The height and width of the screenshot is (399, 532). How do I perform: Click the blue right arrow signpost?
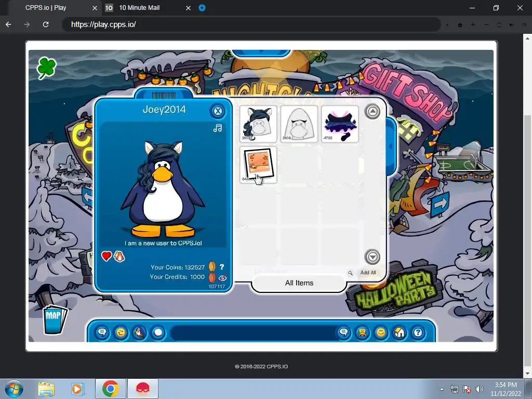point(440,204)
